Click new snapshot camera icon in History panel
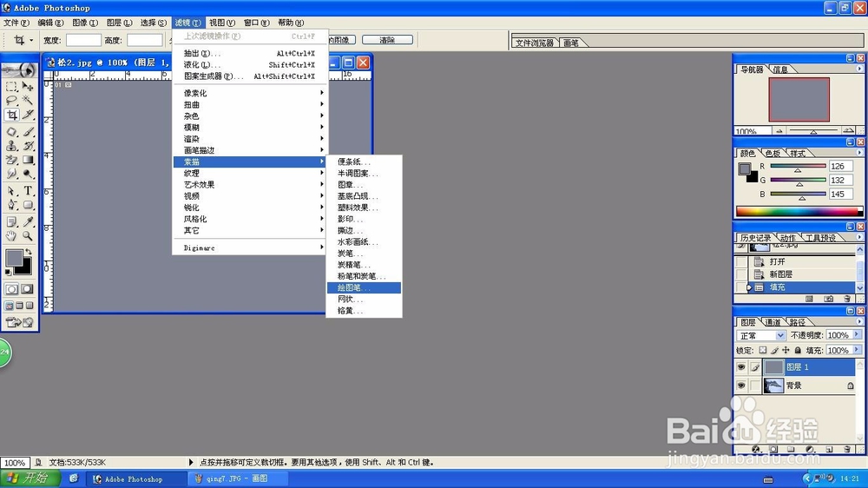868x488 pixels. tap(828, 299)
